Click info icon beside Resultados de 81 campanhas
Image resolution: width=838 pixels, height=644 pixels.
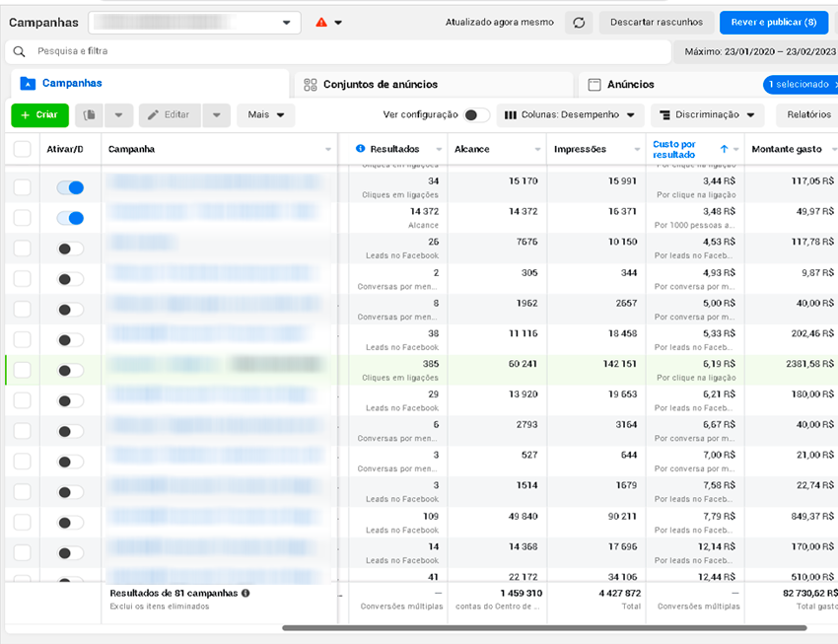(x=245, y=594)
